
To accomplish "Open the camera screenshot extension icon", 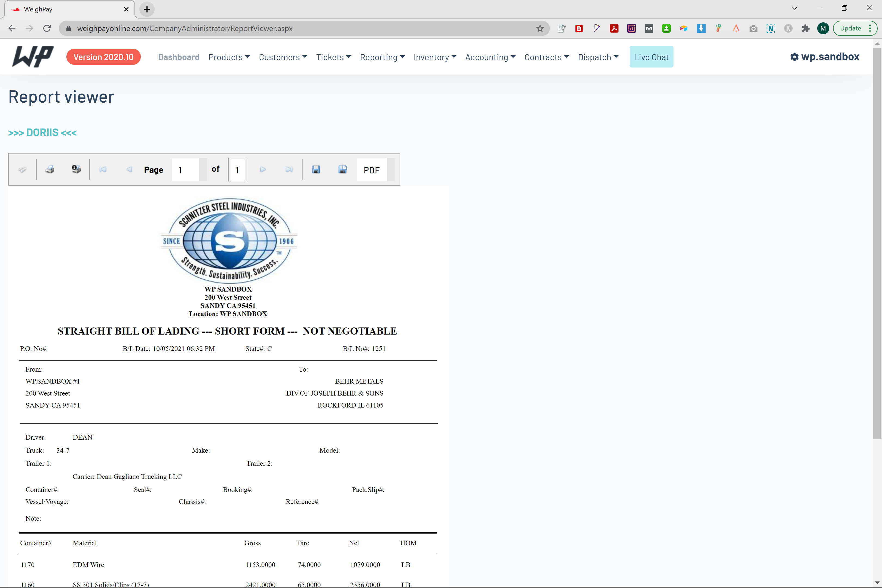I will (754, 28).
